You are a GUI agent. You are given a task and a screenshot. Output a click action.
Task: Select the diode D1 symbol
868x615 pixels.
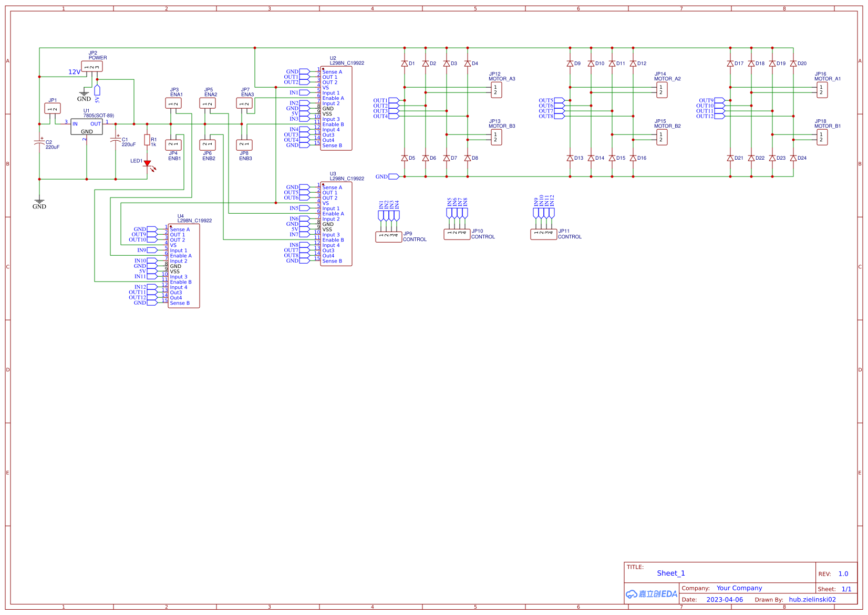point(405,62)
